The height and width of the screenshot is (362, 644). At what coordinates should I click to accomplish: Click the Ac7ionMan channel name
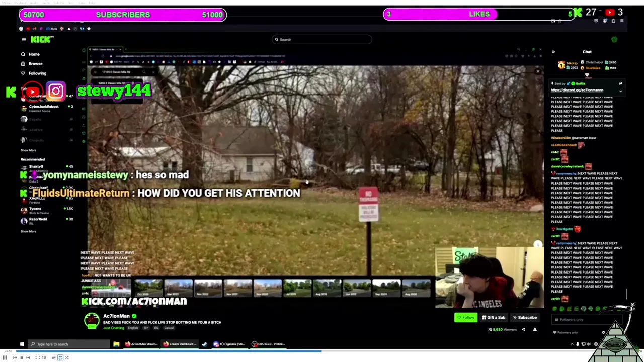point(116,316)
